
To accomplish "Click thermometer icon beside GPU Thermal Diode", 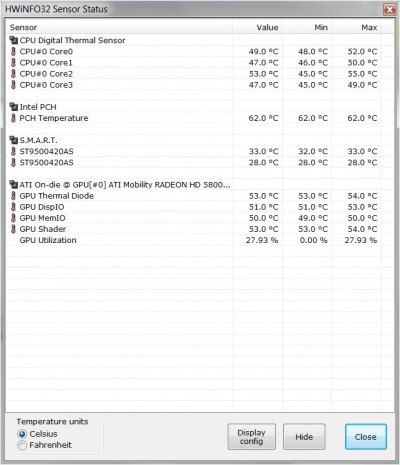I will tap(13, 196).
